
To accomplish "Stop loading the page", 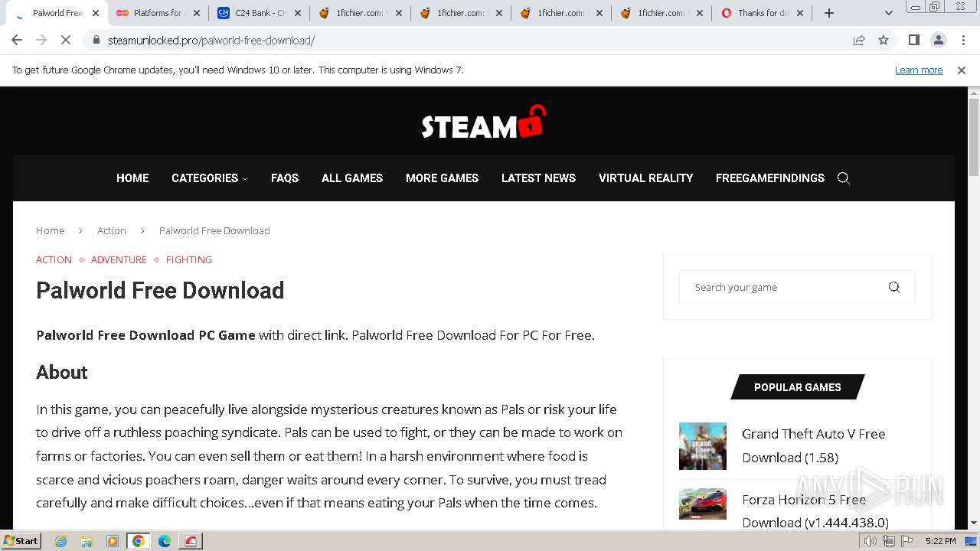I will [67, 40].
